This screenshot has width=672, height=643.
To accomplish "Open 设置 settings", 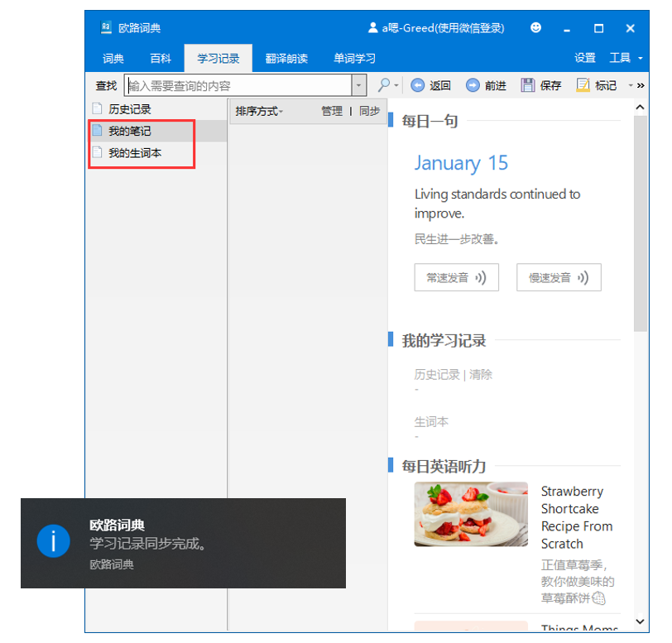I will coord(585,58).
